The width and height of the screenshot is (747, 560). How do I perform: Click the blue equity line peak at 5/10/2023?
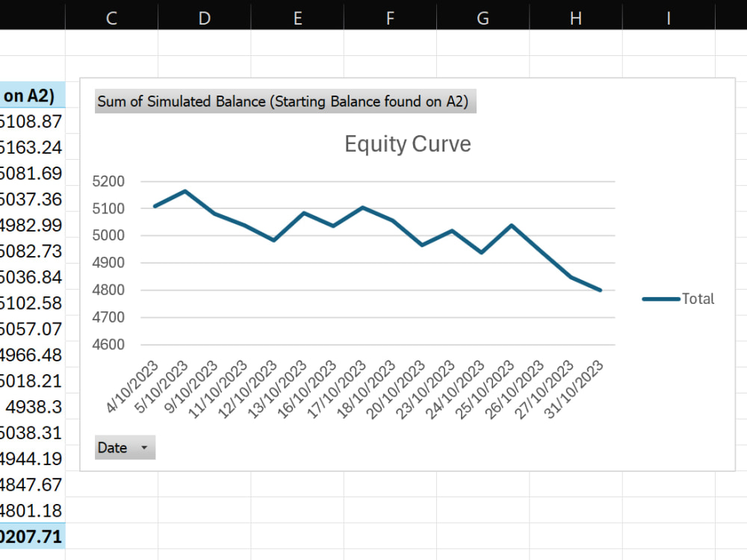coord(185,191)
